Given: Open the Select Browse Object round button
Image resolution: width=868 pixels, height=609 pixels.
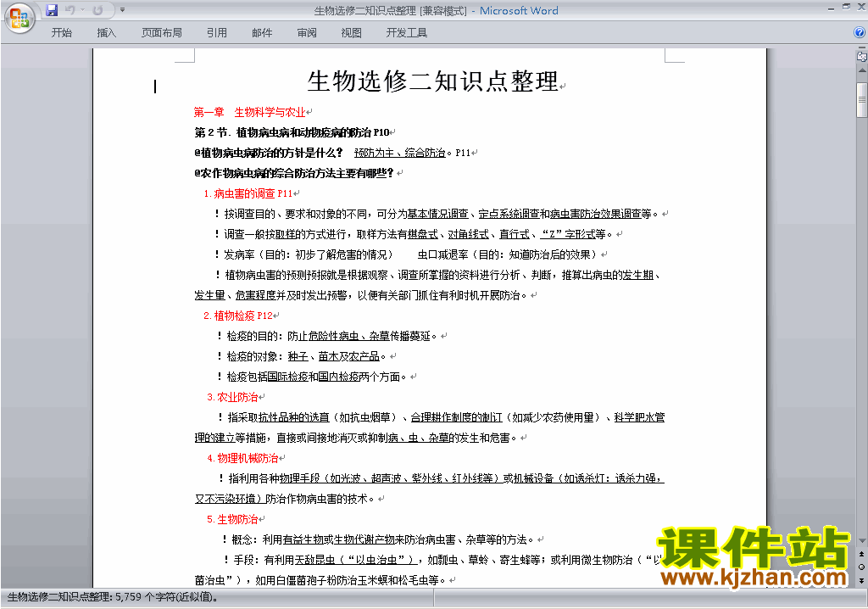Looking at the screenshot, I should 861,567.
